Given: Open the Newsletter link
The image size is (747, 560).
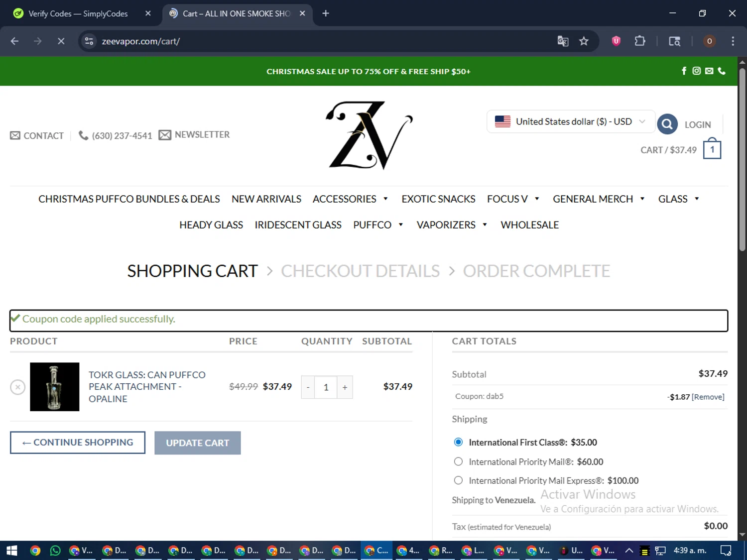Looking at the screenshot, I should point(194,134).
